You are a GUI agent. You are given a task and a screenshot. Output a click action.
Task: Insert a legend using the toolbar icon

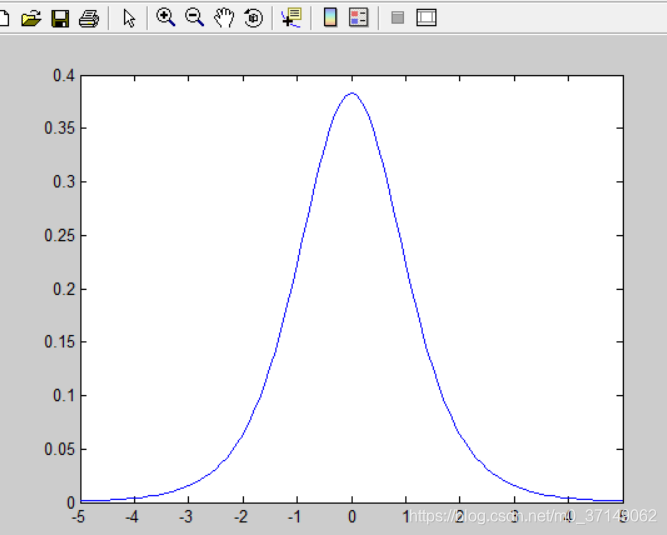(x=358, y=17)
